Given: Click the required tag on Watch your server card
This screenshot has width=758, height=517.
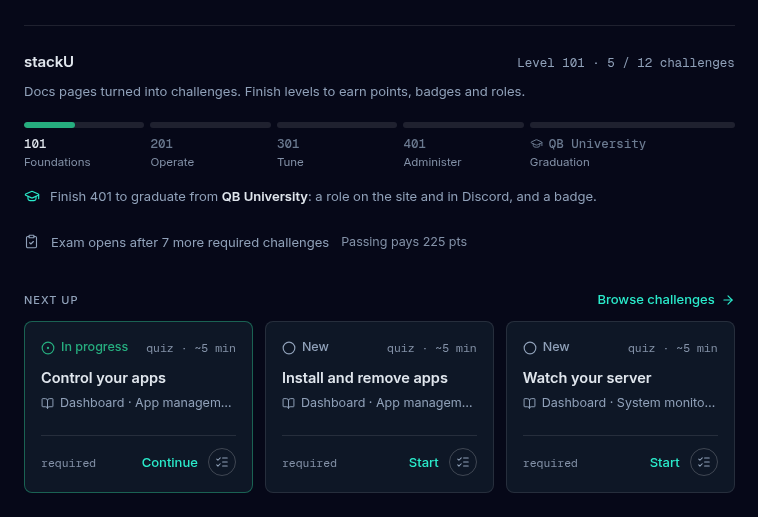Looking at the screenshot, I should [550, 463].
